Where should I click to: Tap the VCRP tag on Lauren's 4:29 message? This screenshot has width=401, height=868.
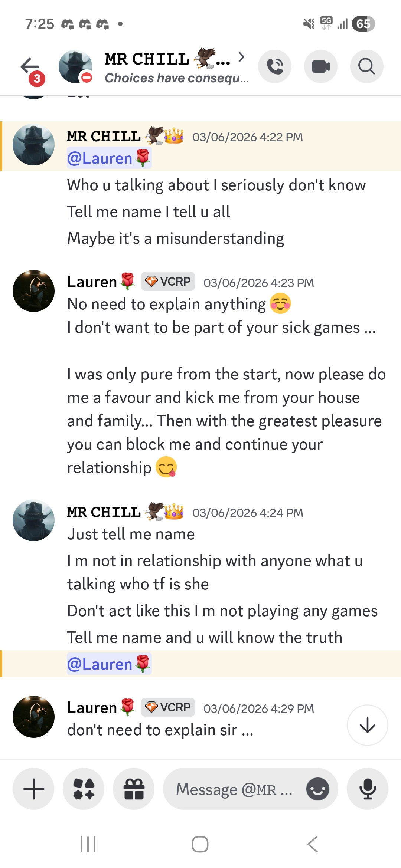[168, 707]
